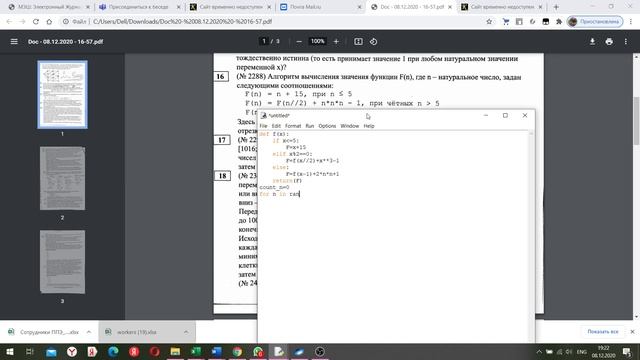Screen dimensions: 640x360
Task: Open OBS Studio from the taskbar
Action: point(320,351)
